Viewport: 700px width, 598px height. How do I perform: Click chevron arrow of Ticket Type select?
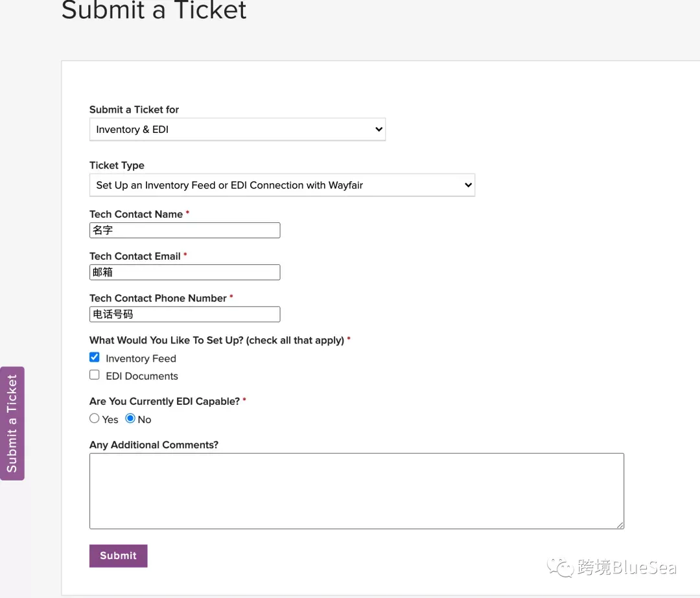click(x=468, y=185)
